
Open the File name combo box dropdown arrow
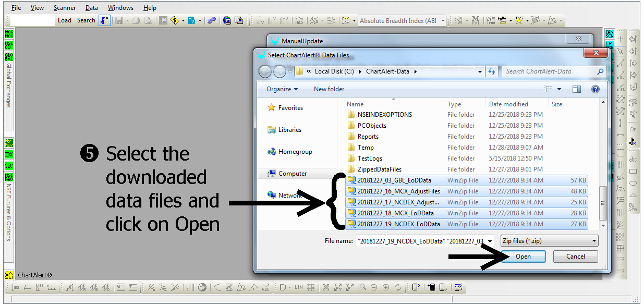tap(490, 241)
